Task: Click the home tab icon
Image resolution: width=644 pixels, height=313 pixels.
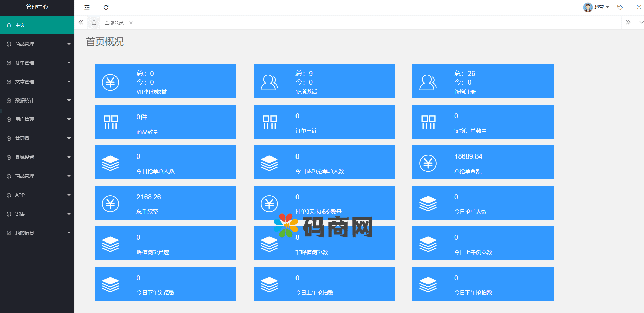Action: click(94, 23)
